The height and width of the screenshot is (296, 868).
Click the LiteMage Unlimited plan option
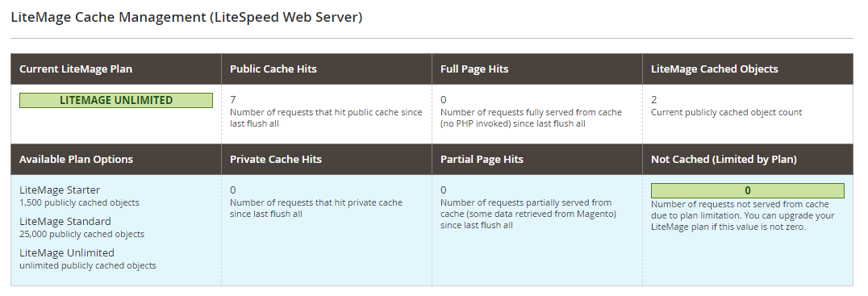click(x=67, y=252)
